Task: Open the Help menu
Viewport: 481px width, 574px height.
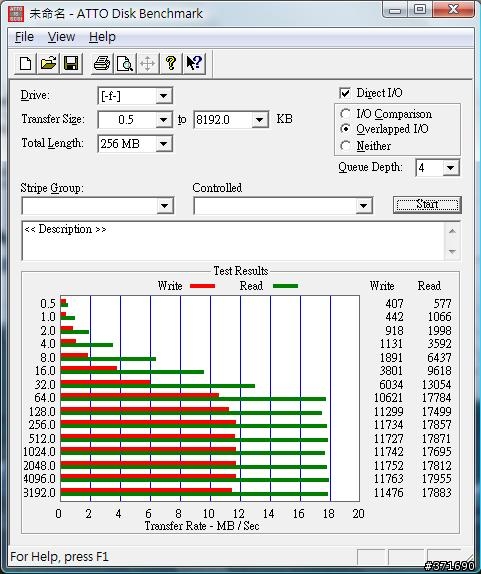Action: tap(102, 37)
